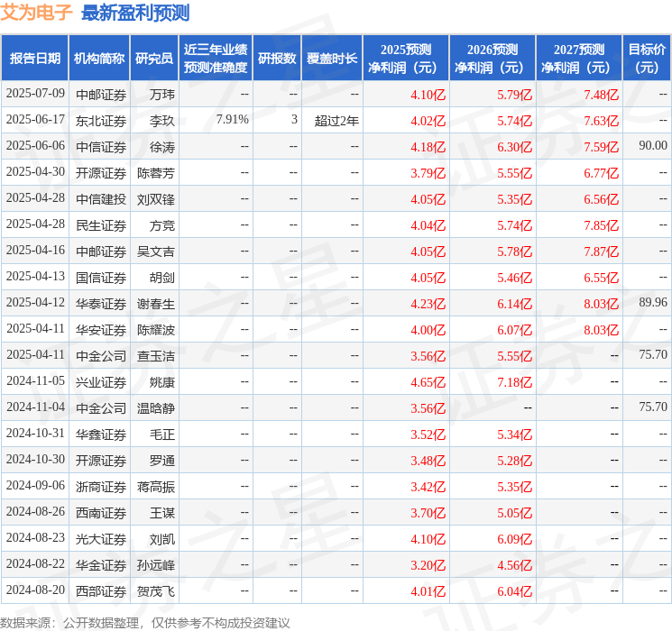The height and width of the screenshot is (631, 672).
Task: Click the 东北证券 institution cell
Action: click(x=100, y=120)
